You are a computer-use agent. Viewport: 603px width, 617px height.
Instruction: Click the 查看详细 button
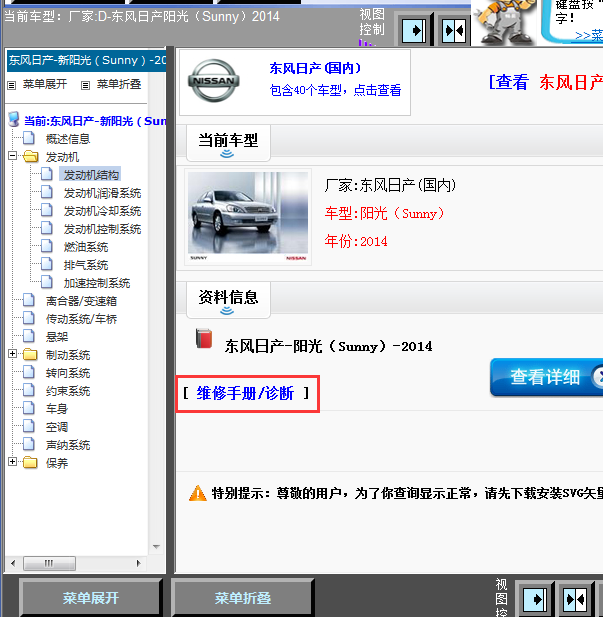[546, 377]
